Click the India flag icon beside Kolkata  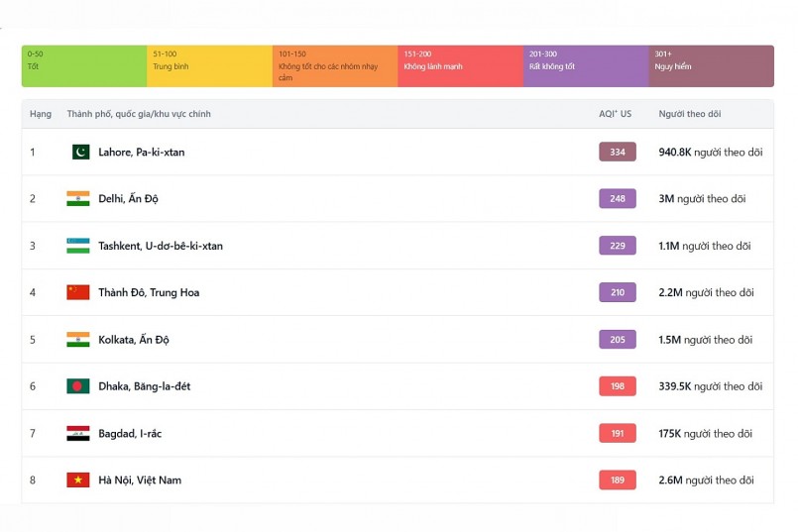[77, 340]
